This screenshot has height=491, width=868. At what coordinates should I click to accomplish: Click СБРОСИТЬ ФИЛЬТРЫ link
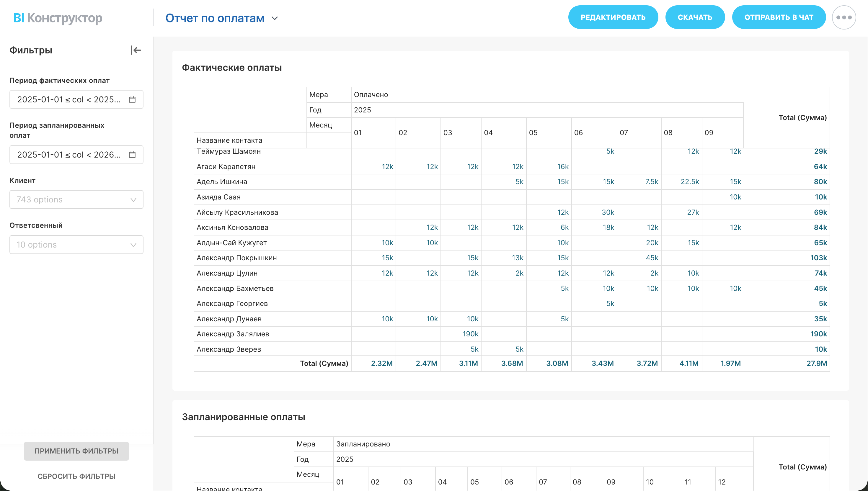coord(76,476)
